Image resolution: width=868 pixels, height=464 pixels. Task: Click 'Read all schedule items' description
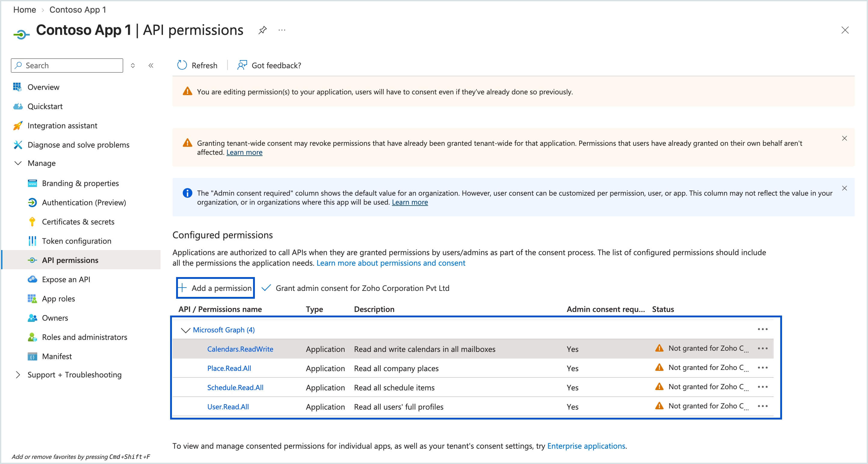click(x=394, y=387)
